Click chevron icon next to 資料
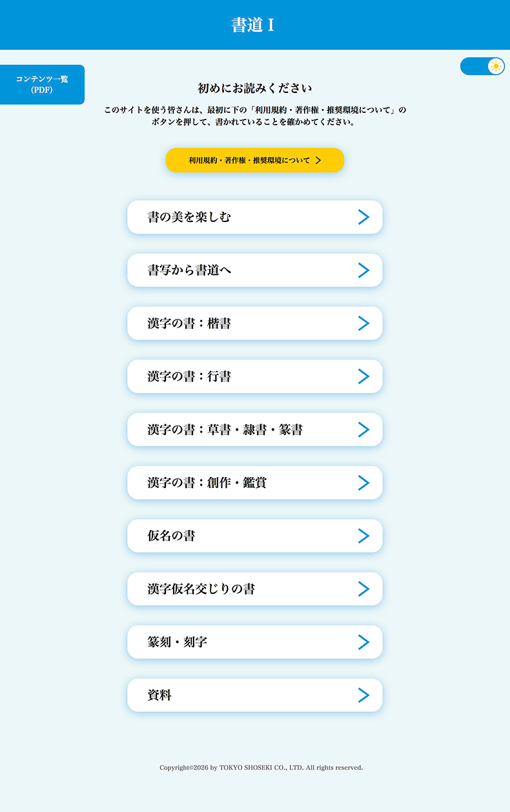 click(x=363, y=695)
